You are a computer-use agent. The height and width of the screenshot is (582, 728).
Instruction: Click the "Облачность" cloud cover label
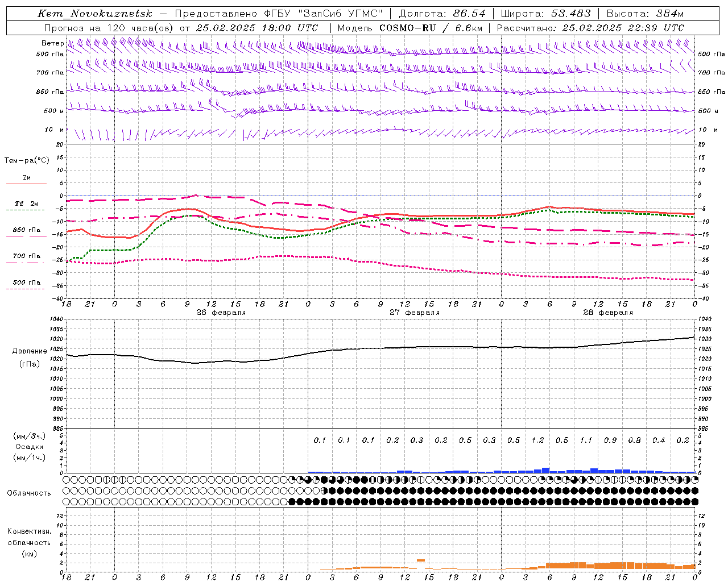click(29, 493)
